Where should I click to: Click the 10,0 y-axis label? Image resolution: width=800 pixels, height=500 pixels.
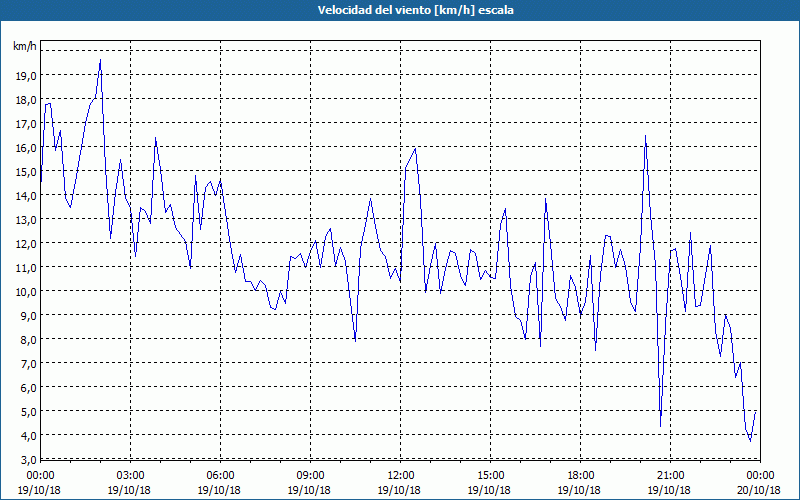coord(27,291)
